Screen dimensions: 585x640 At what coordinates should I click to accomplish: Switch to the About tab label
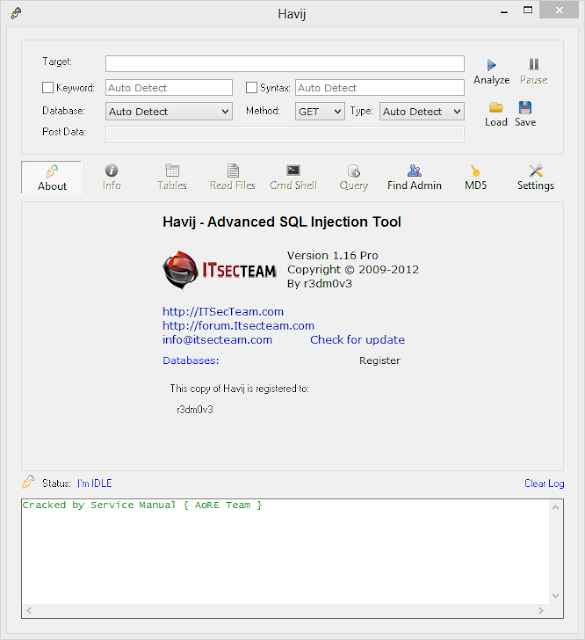[x=52, y=186]
